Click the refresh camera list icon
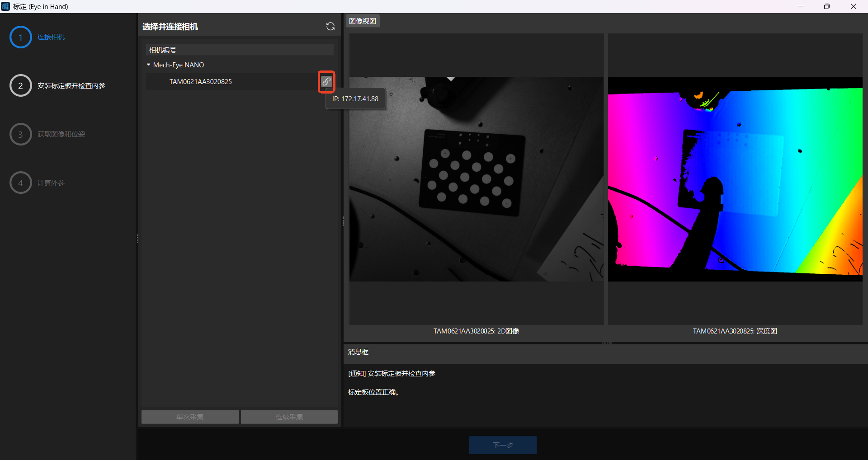This screenshot has height=460, width=868. coord(330,27)
